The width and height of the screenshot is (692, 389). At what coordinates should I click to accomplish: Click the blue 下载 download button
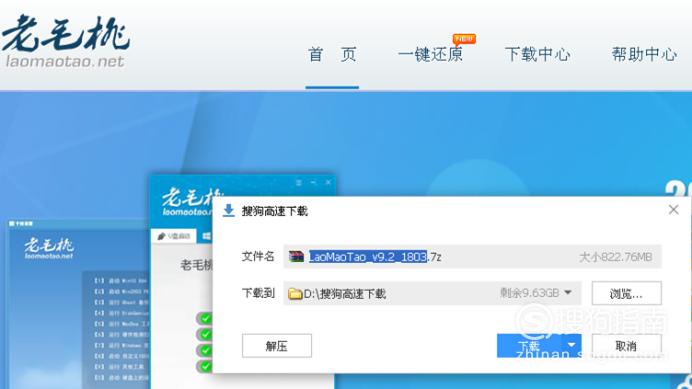pos(529,346)
